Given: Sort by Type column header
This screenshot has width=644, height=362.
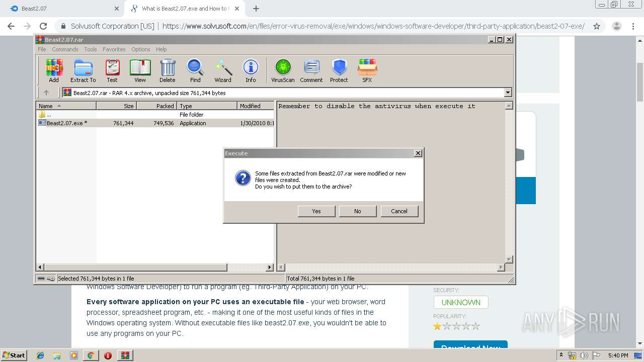Looking at the screenshot, I should coord(207,106).
